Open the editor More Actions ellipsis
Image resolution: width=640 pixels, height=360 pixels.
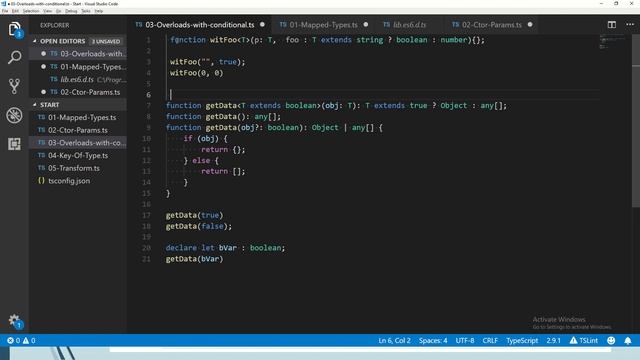[x=630, y=24]
